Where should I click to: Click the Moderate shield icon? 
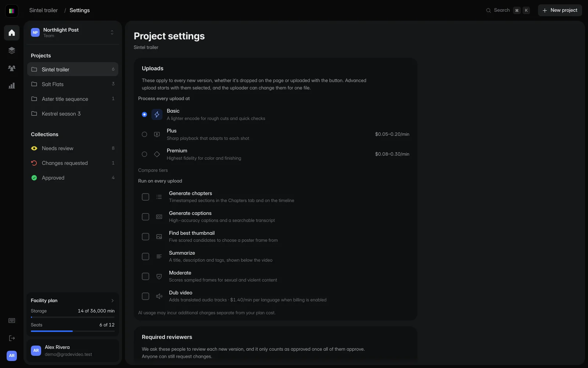tap(159, 276)
